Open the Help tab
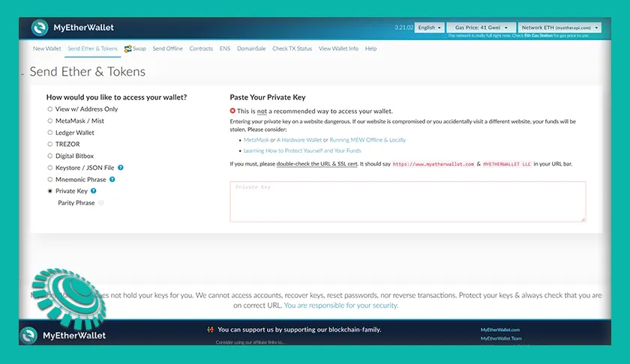The image size is (630, 364). pyautogui.click(x=370, y=49)
